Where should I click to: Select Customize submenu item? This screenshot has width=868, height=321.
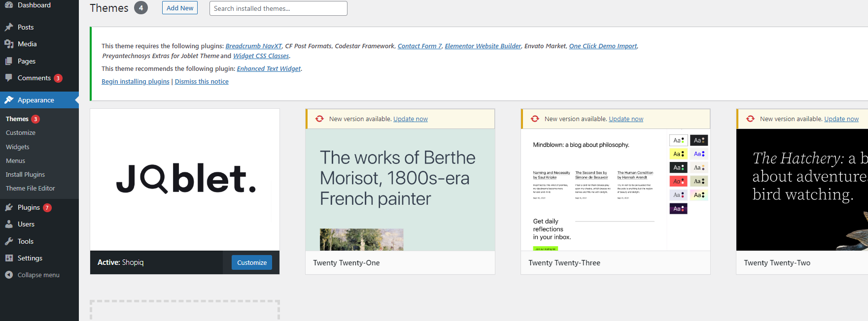coord(21,132)
